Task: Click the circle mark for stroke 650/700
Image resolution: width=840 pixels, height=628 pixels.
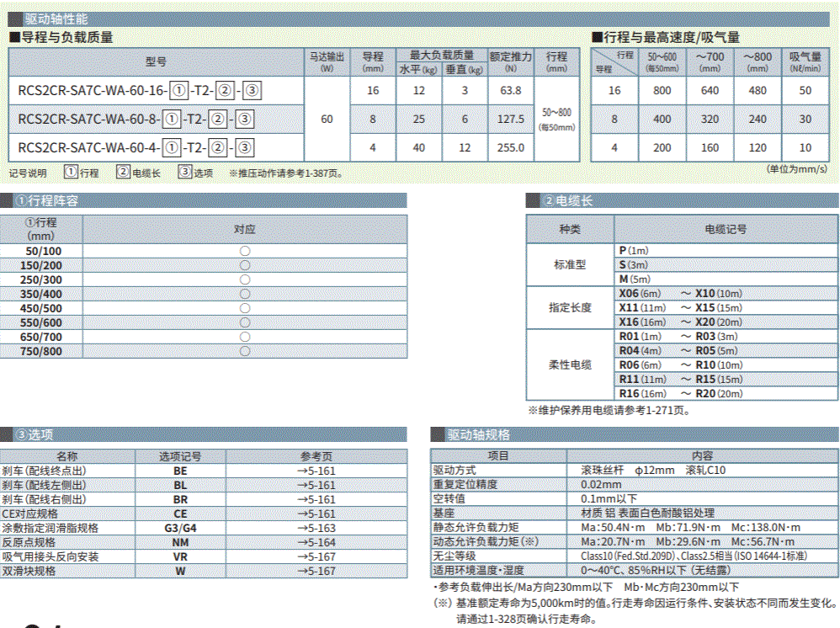Action: pos(245,337)
